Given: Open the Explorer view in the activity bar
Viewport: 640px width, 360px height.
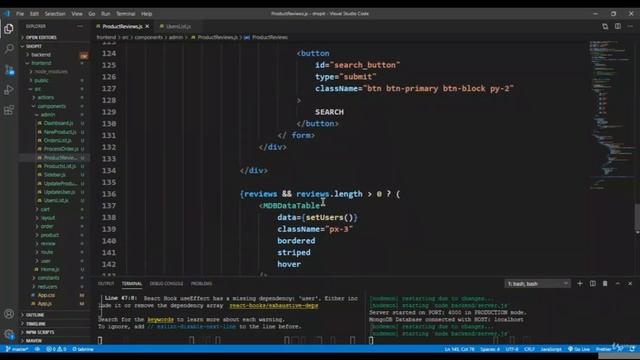Looking at the screenshot, I should 9,29.
